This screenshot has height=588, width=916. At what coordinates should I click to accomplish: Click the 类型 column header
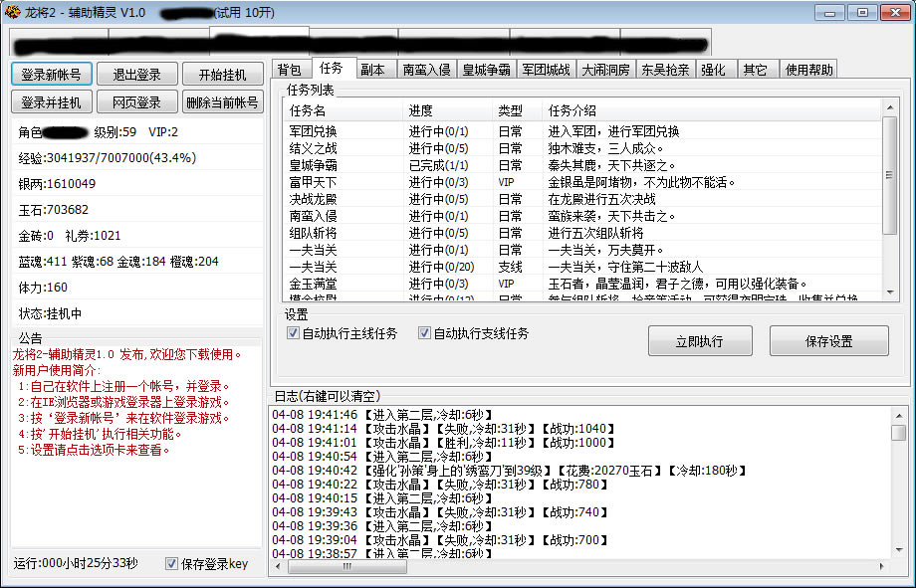[518, 109]
